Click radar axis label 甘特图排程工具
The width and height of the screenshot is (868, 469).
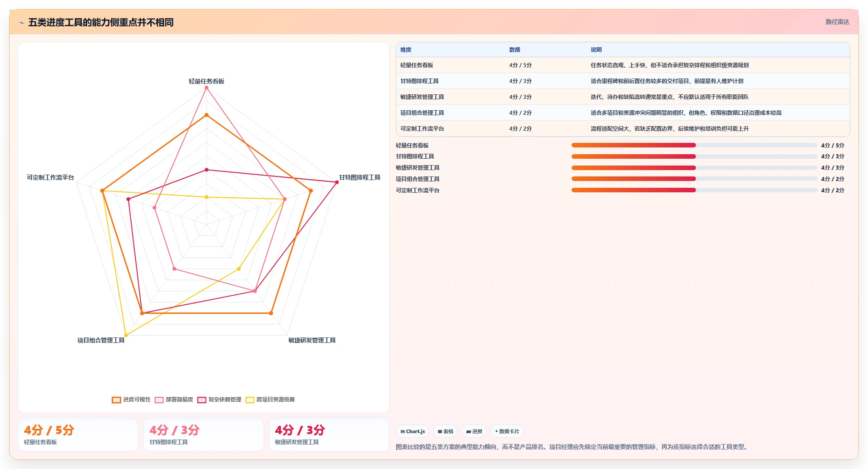pos(360,177)
